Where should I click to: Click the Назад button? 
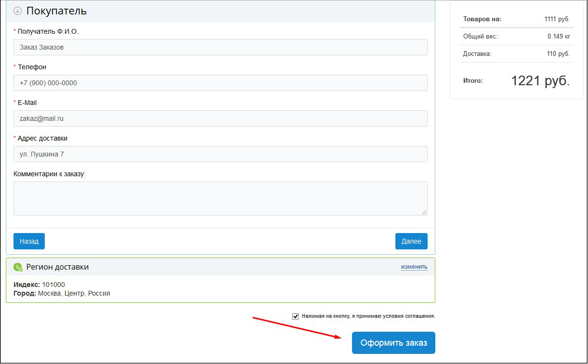pyautogui.click(x=29, y=241)
